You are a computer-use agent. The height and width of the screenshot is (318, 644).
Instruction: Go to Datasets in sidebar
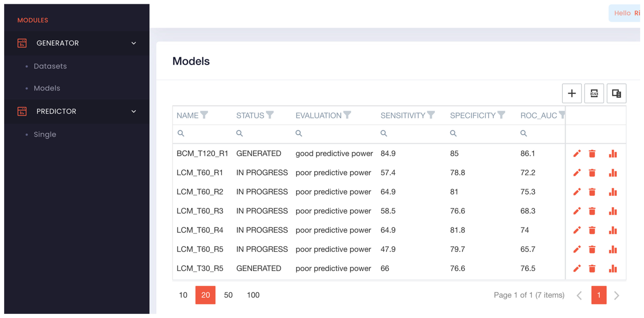pos(50,66)
